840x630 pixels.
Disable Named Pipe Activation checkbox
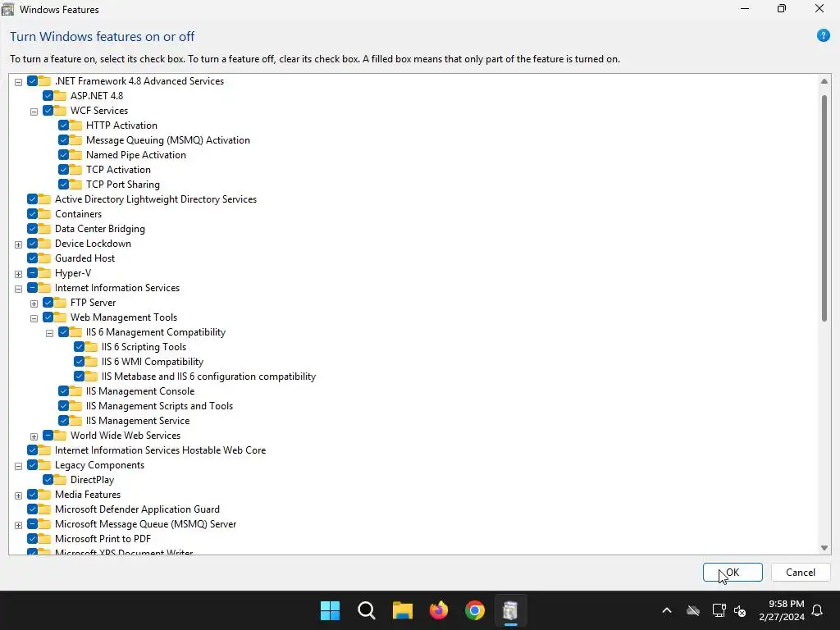click(63, 155)
